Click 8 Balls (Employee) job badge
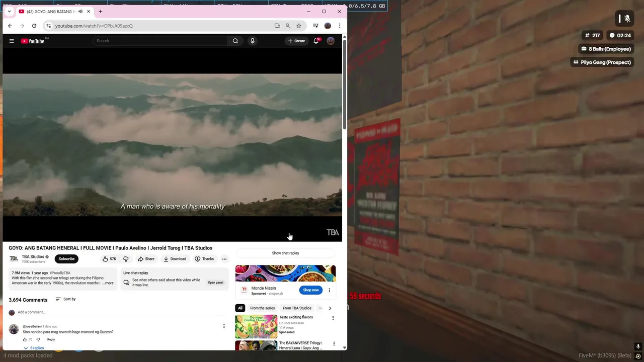This screenshot has height=362, width=644. coord(606,49)
